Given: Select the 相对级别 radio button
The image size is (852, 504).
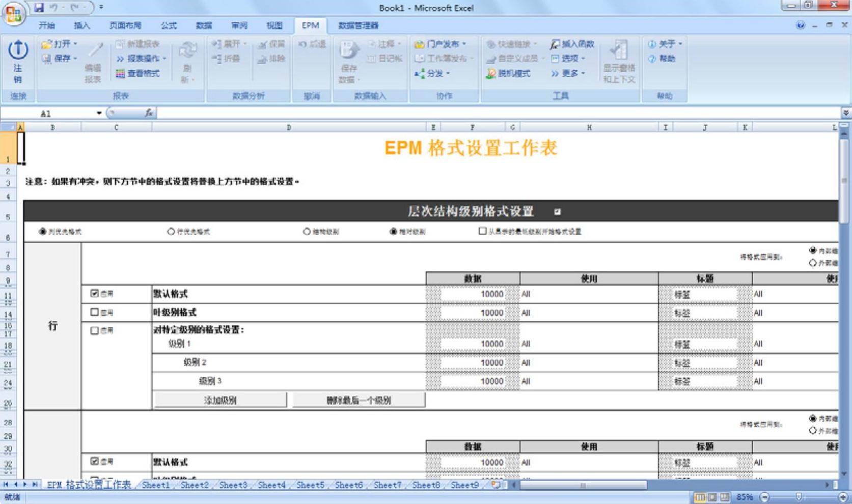Looking at the screenshot, I should pyautogui.click(x=393, y=232).
